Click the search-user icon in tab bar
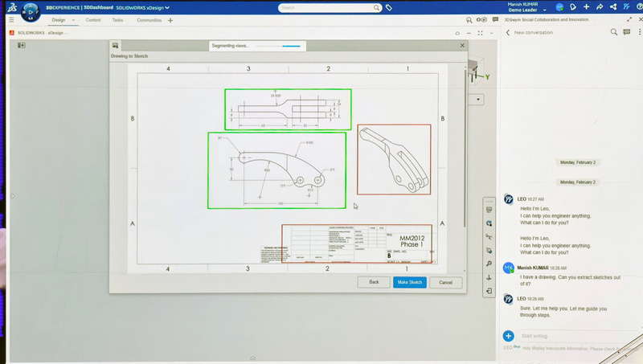The height and width of the screenshot is (364, 643). [469, 19]
